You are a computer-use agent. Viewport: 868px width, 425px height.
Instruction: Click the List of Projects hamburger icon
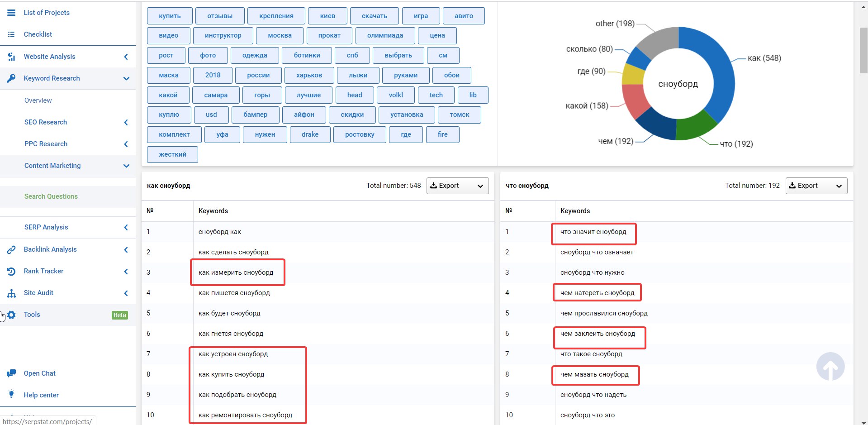pos(11,13)
